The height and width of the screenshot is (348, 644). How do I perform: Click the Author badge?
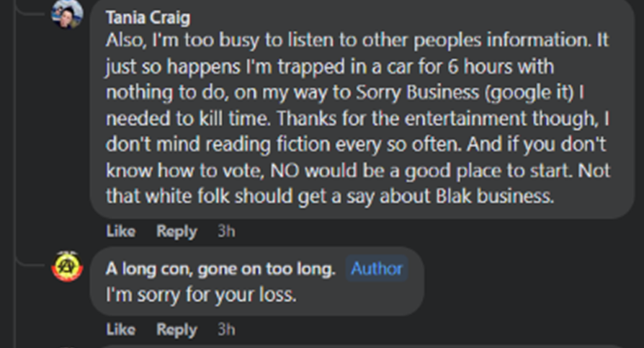coord(376,269)
